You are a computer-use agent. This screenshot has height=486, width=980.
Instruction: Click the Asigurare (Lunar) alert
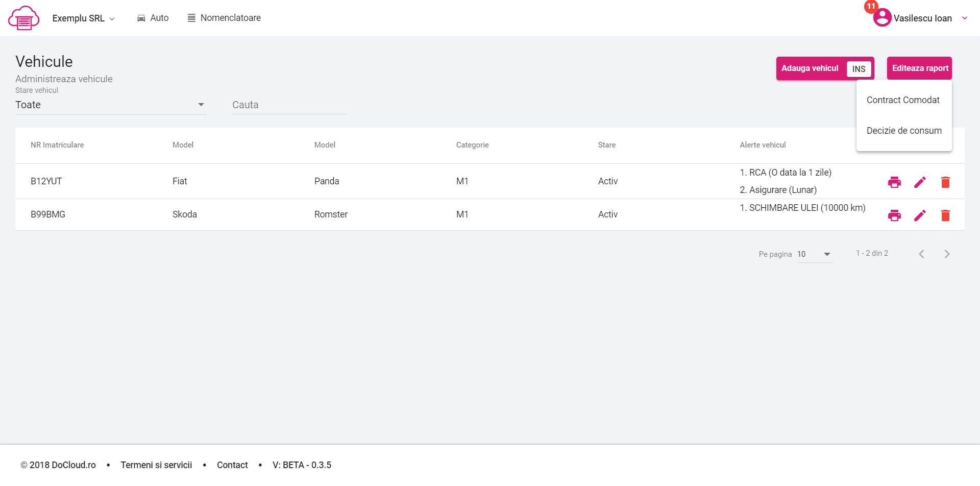click(778, 190)
